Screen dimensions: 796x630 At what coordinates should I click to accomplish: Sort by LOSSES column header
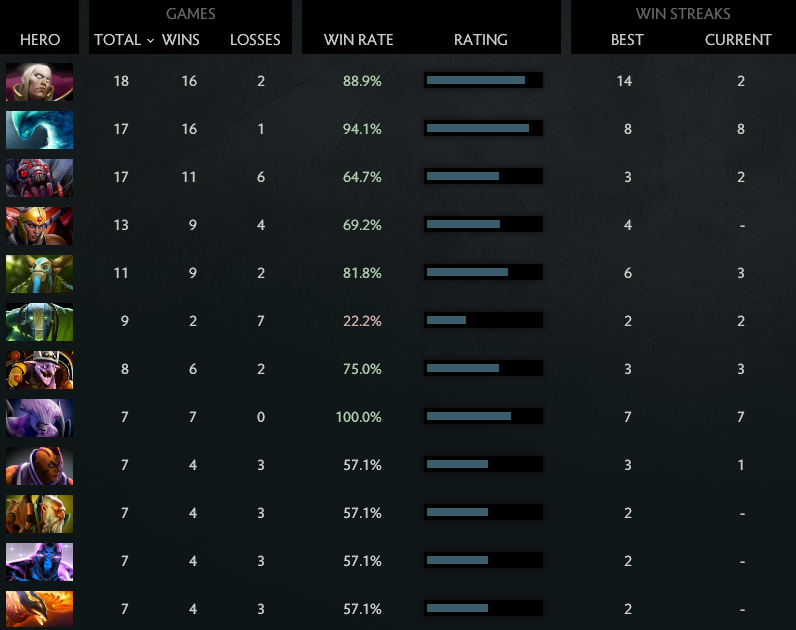tap(255, 40)
